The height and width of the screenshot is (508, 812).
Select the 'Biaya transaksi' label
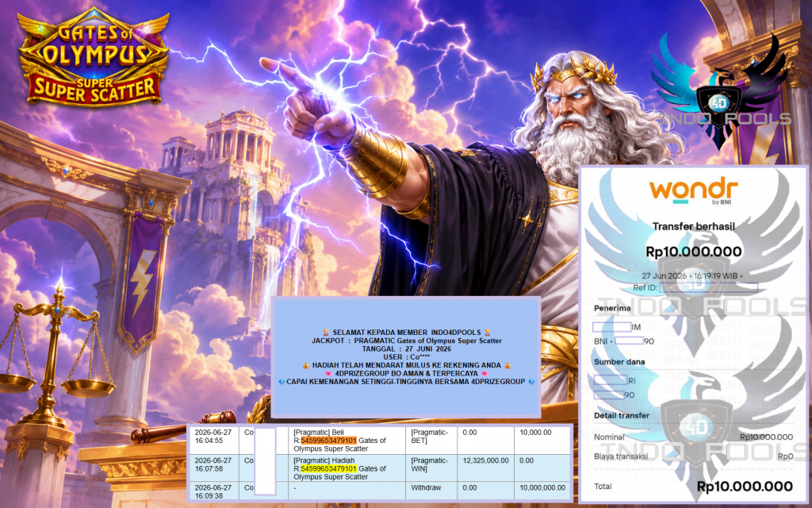(x=620, y=456)
